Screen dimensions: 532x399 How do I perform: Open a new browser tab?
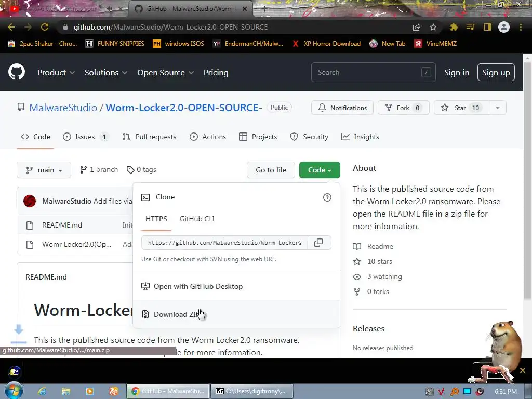[264, 9]
